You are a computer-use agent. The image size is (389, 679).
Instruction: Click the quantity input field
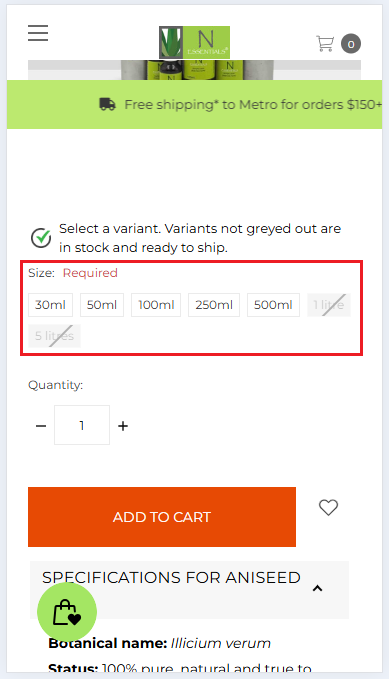click(x=82, y=425)
